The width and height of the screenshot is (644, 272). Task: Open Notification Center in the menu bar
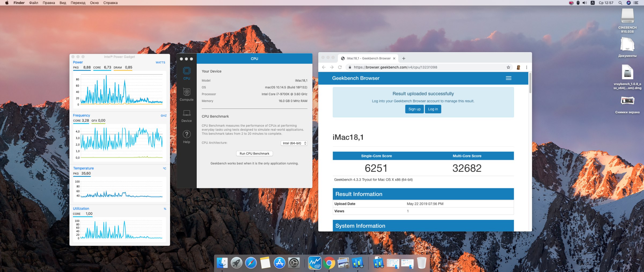(x=636, y=3)
